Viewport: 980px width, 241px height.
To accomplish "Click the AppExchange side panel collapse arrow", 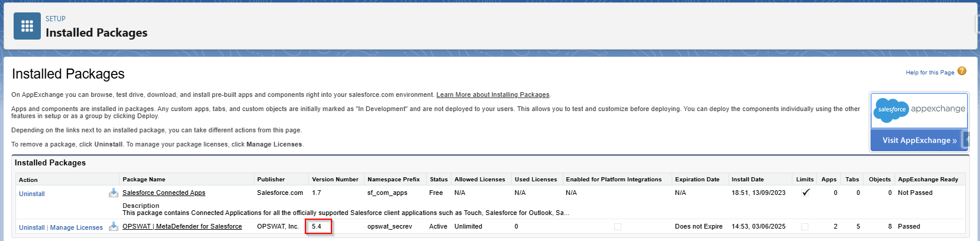I will pos(966,140).
